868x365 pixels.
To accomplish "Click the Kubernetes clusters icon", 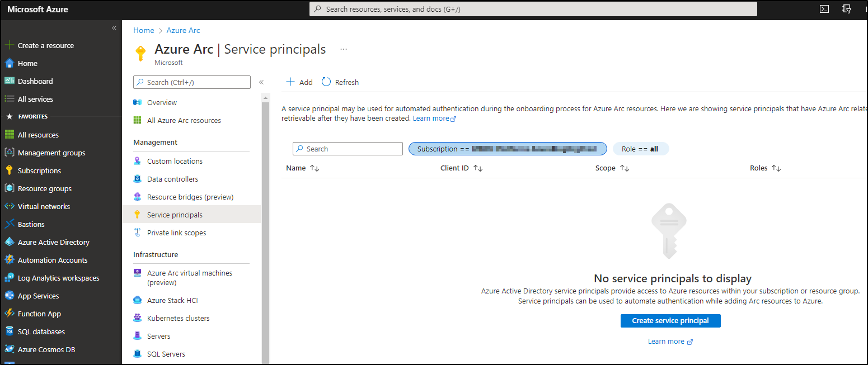I will 137,318.
